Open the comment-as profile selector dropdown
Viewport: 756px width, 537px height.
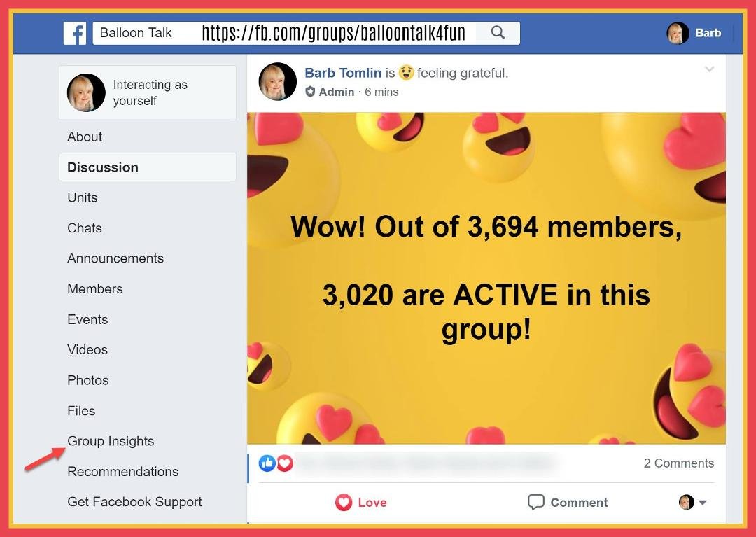pyautogui.click(x=693, y=502)
